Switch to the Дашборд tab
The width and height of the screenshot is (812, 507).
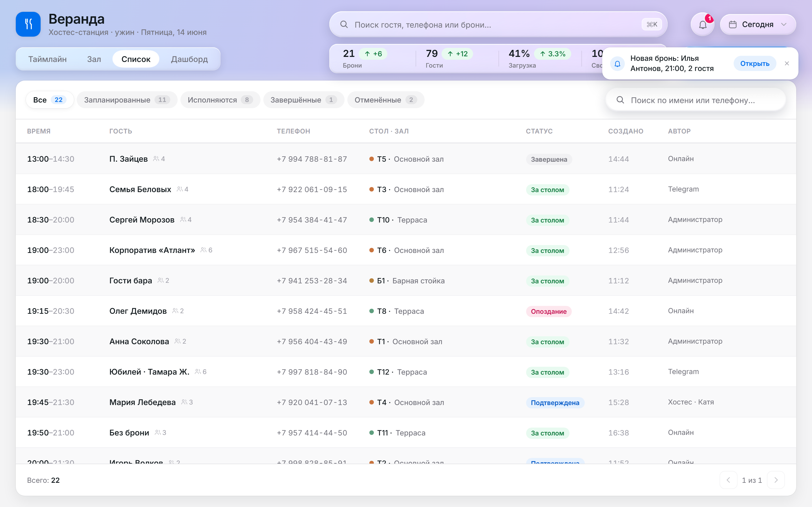[189, 59]
